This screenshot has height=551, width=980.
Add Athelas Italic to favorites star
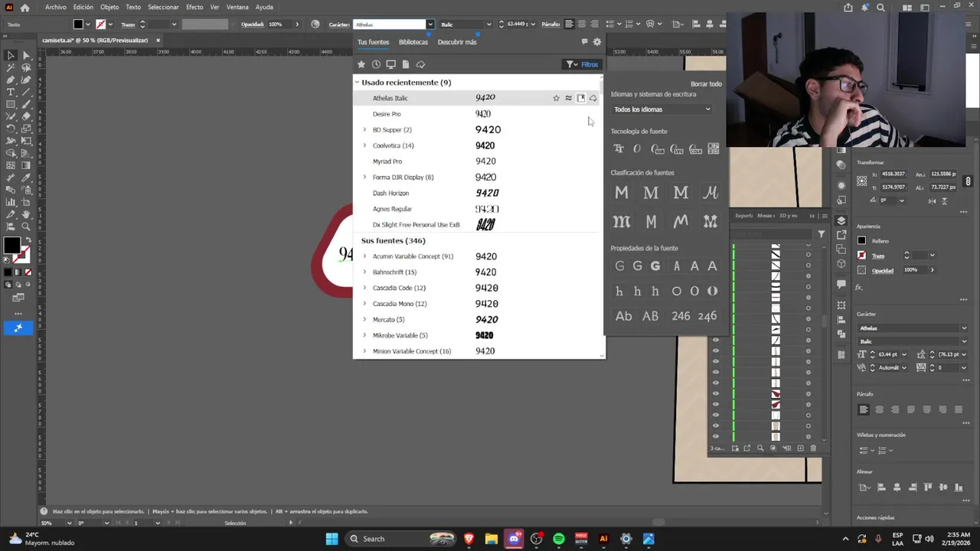(557, 98)
